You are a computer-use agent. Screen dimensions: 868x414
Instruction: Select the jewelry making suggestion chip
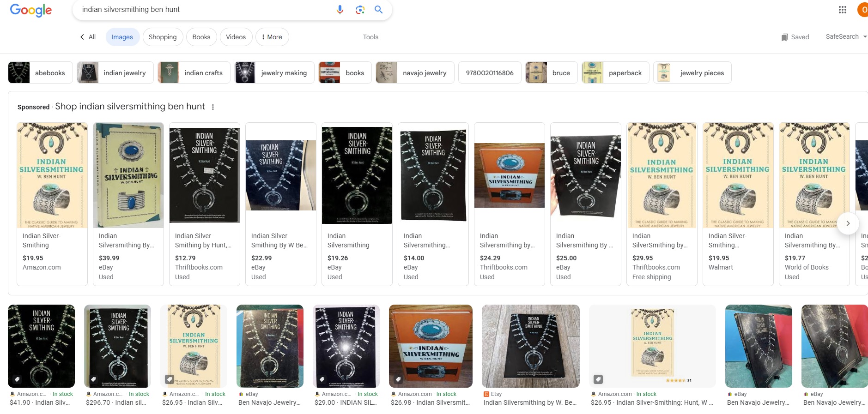[274, 72]
